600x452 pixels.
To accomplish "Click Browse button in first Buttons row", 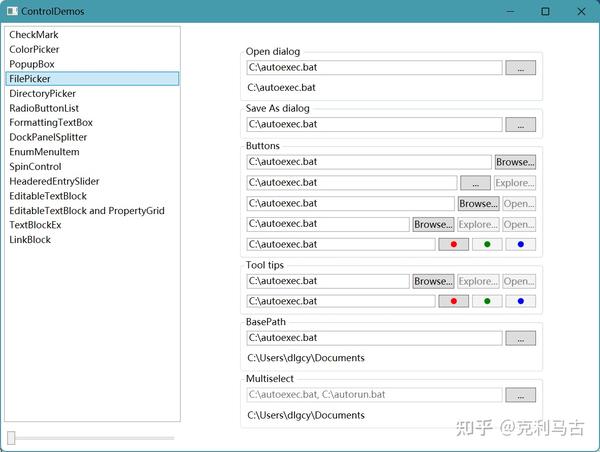I will pos(515,162).
